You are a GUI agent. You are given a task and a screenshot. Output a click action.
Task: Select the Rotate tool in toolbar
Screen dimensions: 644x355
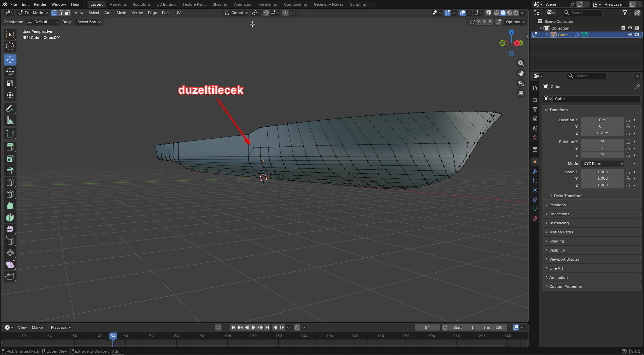(10, 72)
